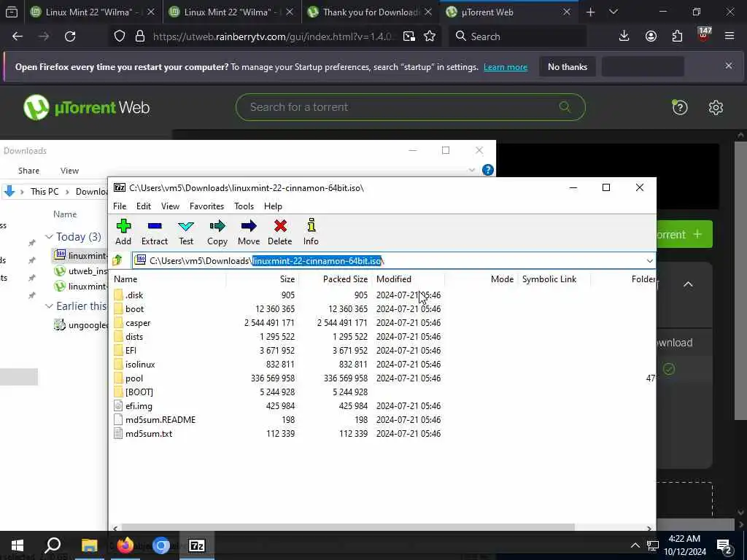Switch to Thank you for Downloading tab
Image resolution: width=747 pixels, height=560 pixels.
370,12
